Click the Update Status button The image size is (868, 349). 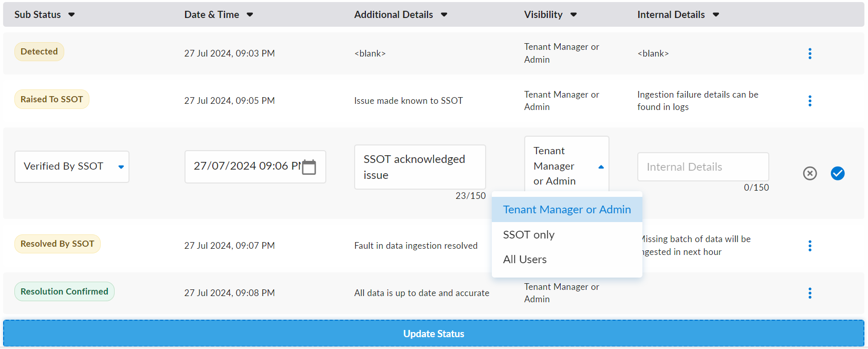434,334
